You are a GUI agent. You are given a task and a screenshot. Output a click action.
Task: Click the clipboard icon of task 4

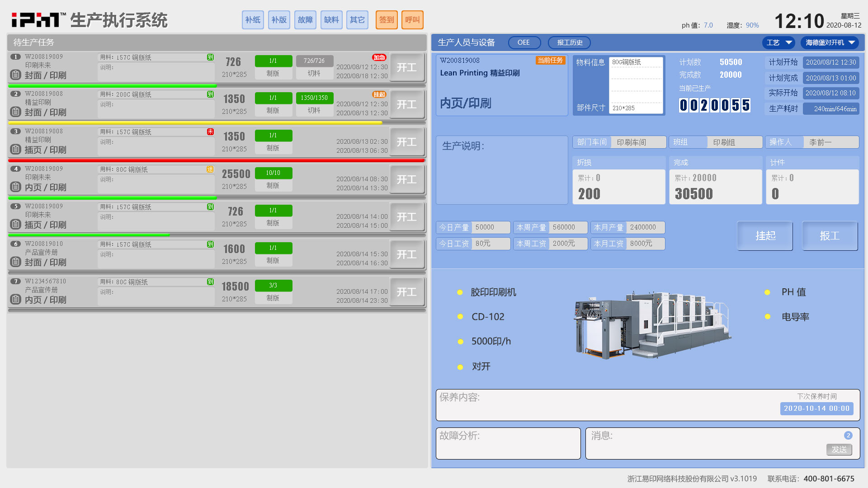(15, 187)
